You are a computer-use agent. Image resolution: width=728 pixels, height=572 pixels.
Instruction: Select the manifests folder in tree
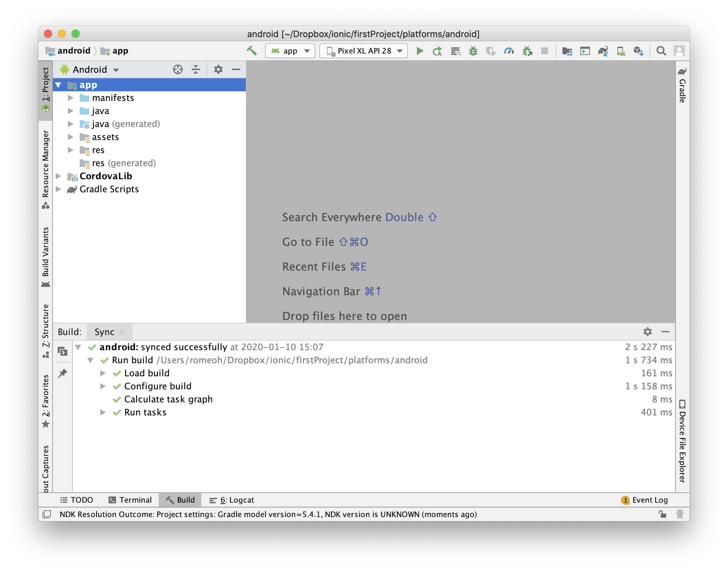tap(113, 98)
